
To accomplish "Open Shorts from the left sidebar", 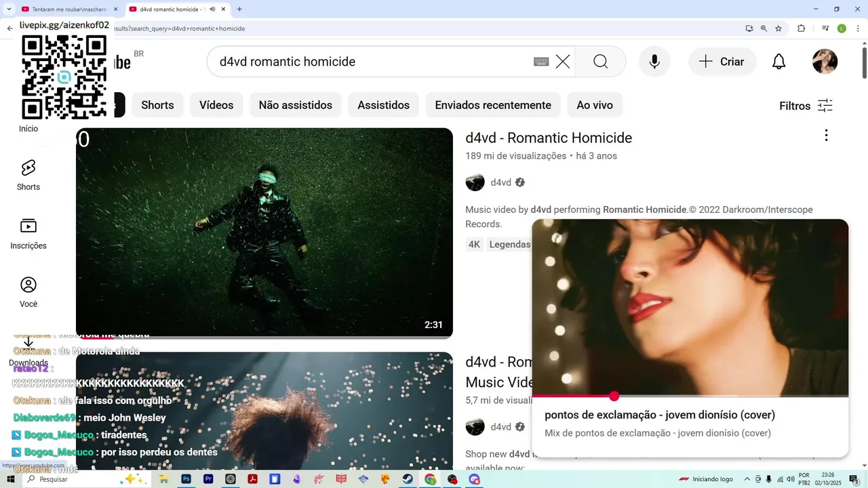I will (28, 175).
